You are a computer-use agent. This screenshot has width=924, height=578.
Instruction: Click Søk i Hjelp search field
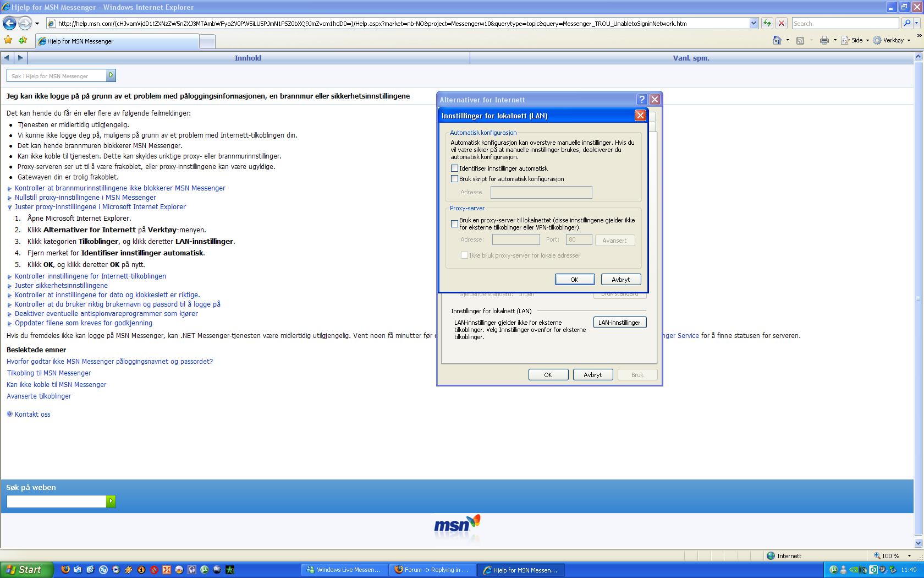pos(57,75)
